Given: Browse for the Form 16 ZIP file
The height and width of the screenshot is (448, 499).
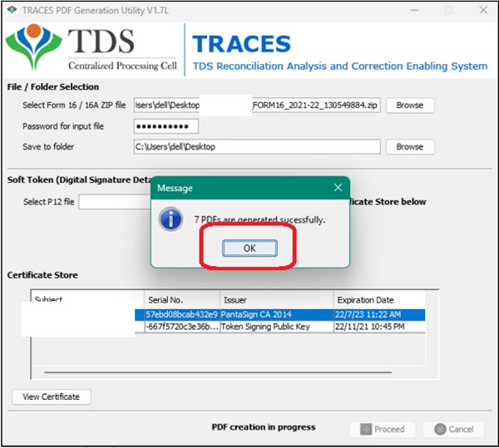Looking at the screenshot, I should pos(410,105).
